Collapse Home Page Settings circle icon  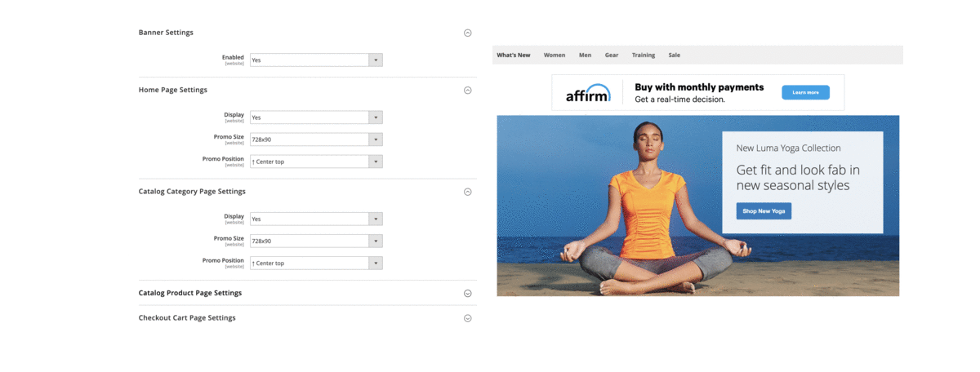click(468, 91)
